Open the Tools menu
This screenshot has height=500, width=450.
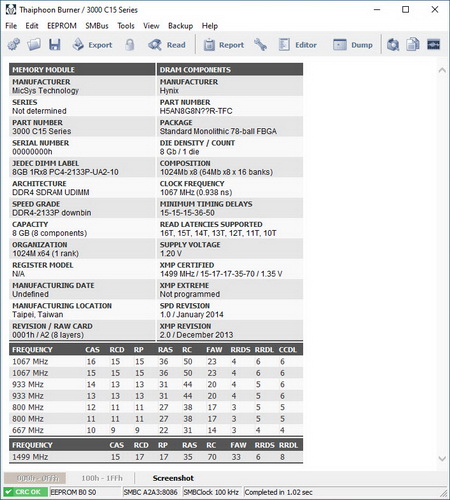tap(126, 26)
